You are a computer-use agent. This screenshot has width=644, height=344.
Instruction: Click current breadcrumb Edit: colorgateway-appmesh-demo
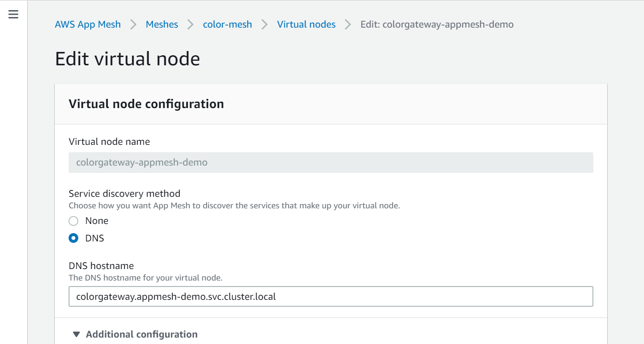[x=437, y=24]
